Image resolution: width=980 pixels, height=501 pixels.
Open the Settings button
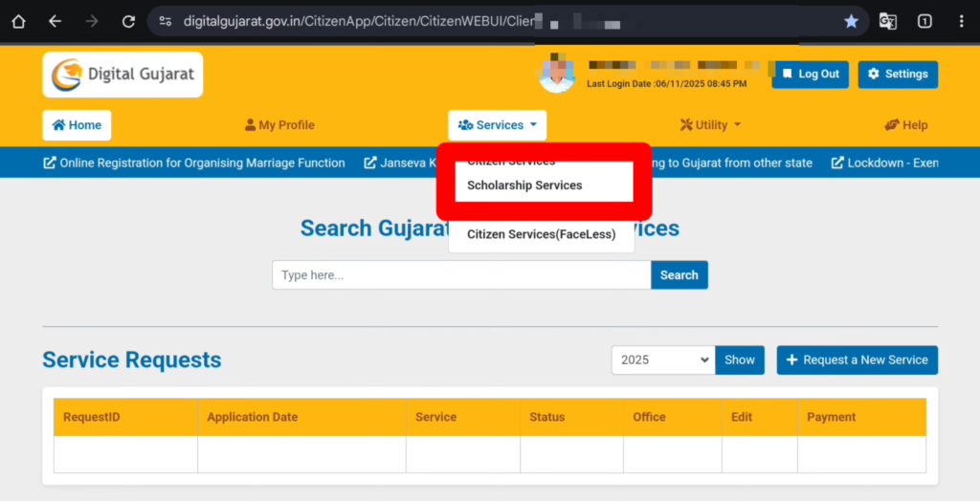(897, 75)
